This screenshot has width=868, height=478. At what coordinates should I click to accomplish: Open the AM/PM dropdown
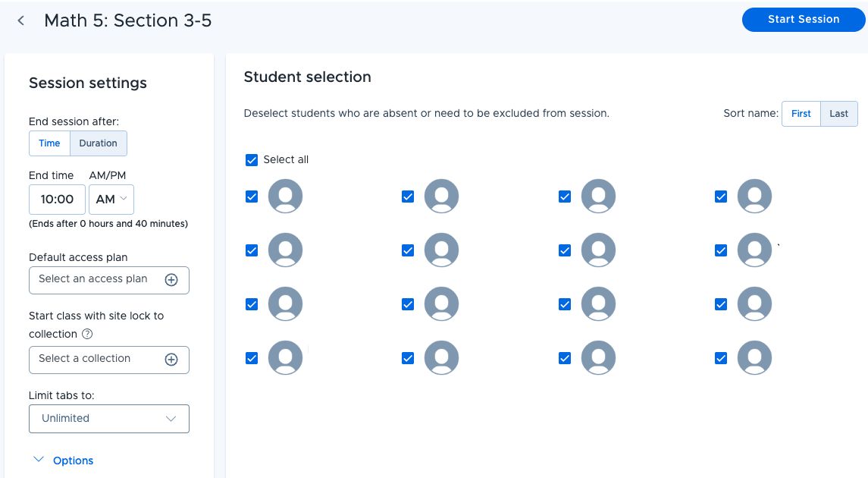(111, 200)
